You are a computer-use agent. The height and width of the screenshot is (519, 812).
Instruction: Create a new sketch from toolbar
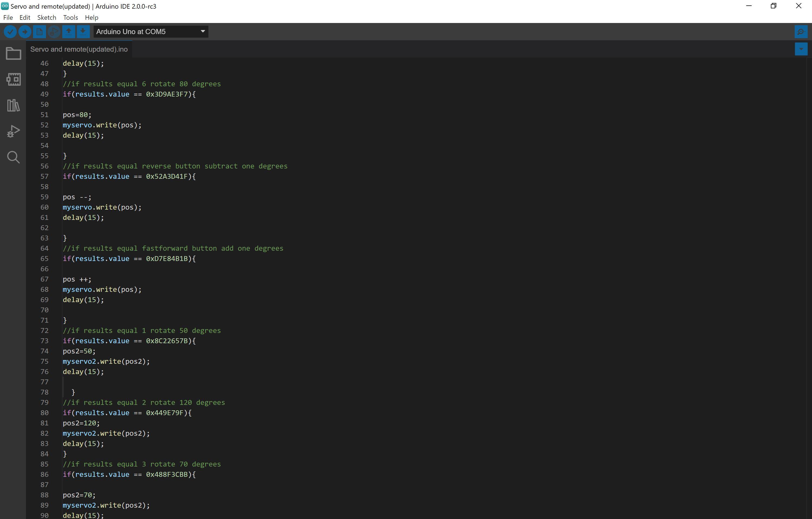[39, 32]
